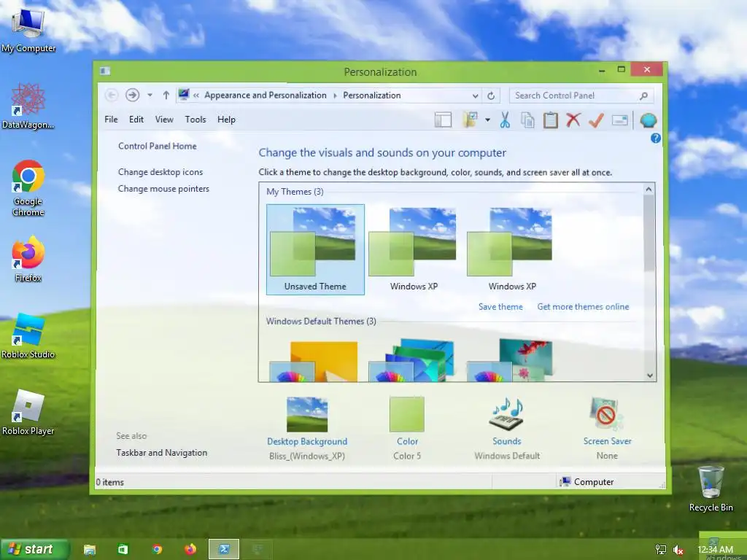
Task: Refresh the Personalization page
Action: click(x=491, y=96)
